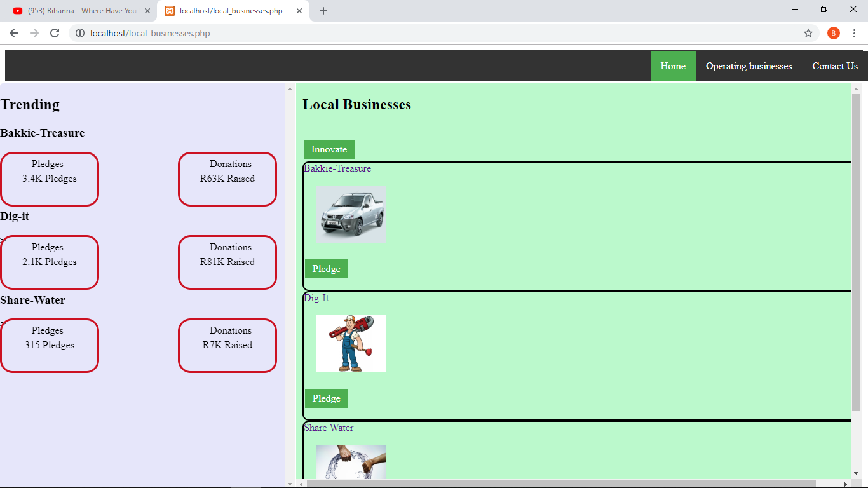Click the Innovate button
Image resolution: width=868 pixels, height=488 pixels.
tap(329, 149)
